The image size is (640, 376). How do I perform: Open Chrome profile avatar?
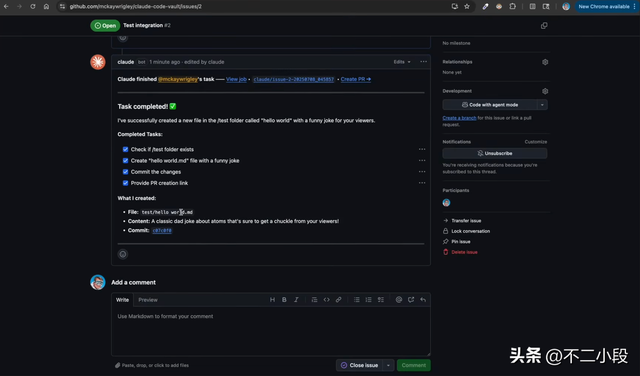click(x=566, y=7)
